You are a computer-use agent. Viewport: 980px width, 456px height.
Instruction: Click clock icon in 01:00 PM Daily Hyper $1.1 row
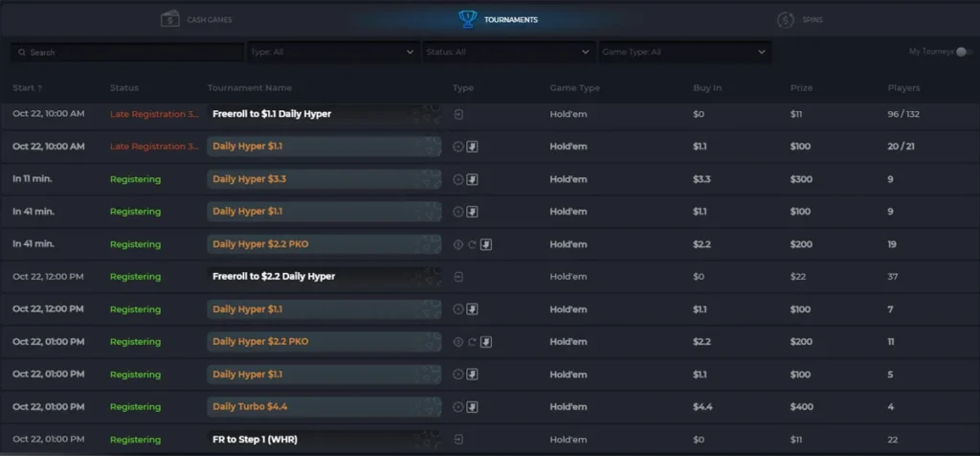458,374
